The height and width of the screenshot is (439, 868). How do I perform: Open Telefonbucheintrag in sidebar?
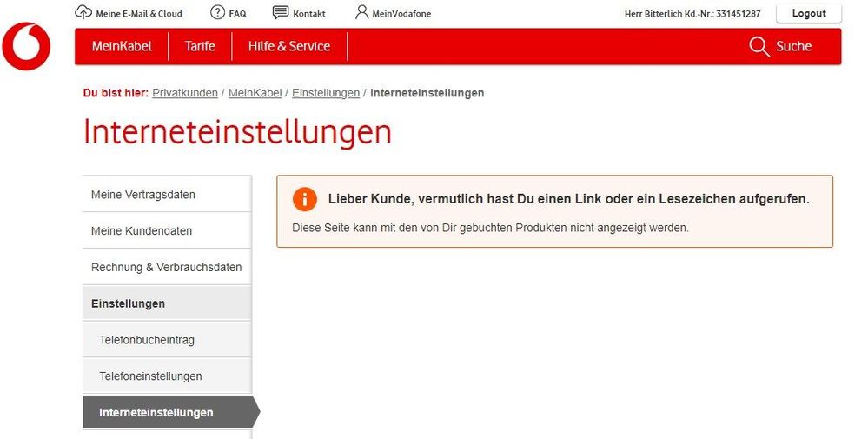click(x=167, y=340)
